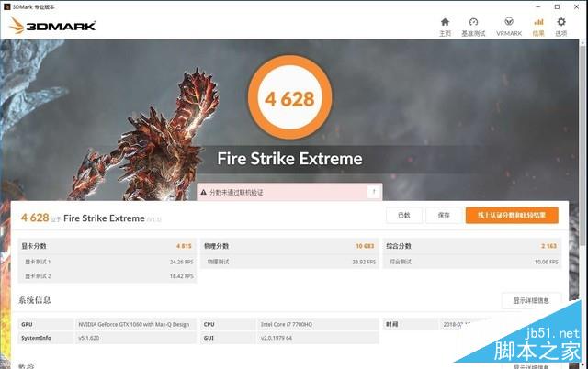Minimize the 3DMark window
Image resolution: width=588 pixels, height=369 pixels.
(538, 6)
